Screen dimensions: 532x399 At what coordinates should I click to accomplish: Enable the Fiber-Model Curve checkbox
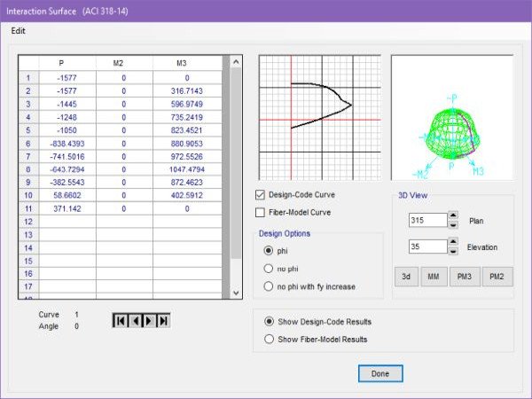coord(260,213)
